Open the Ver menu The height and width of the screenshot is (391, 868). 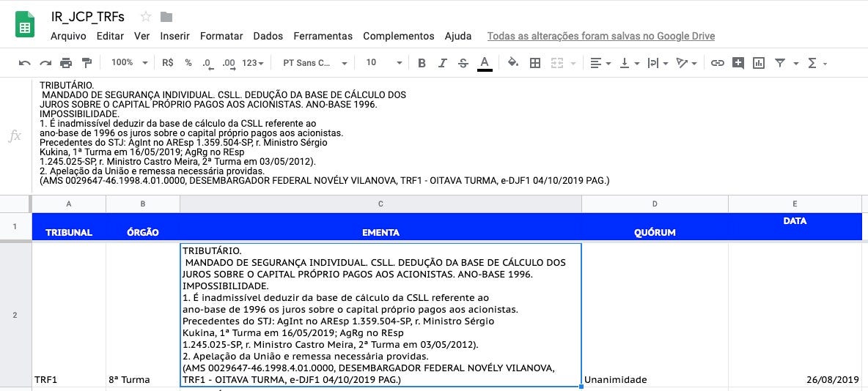click(141, 36)
